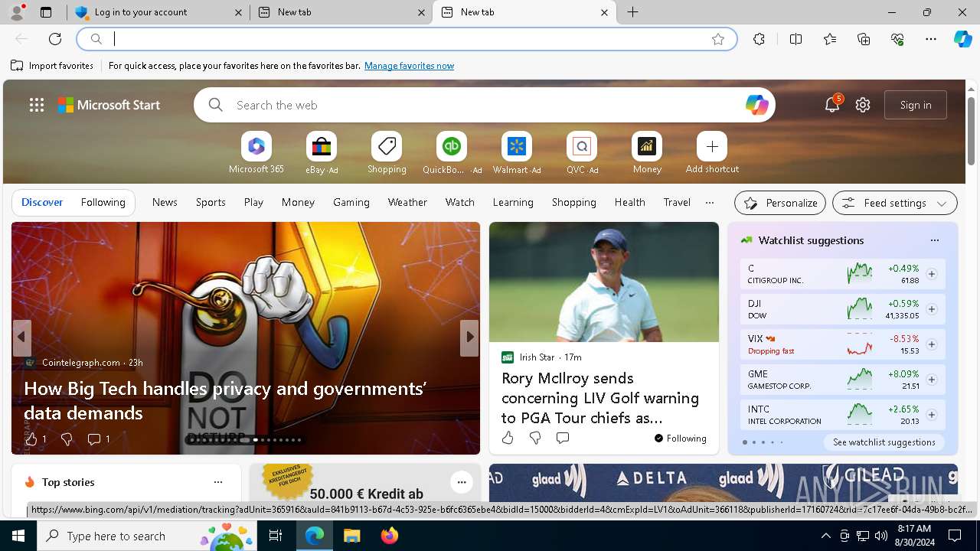
Task: Toggle Following on Irish Star article
Action: [681, 439]
